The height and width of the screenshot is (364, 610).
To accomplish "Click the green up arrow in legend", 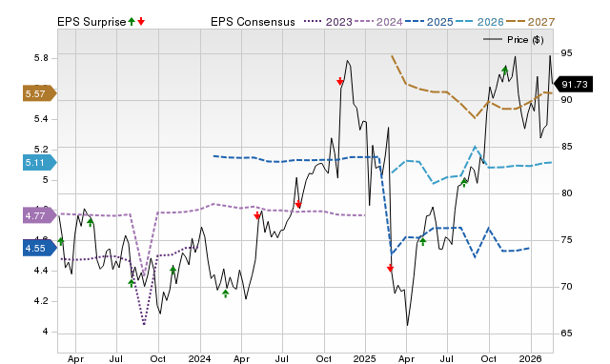I will (132, 22).
